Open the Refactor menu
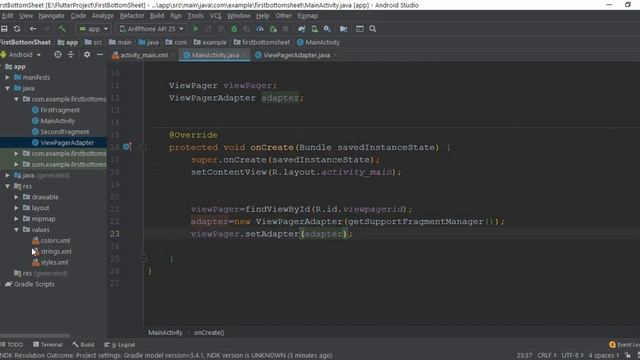This screenshot has width=640, height=360. [132, 16]
